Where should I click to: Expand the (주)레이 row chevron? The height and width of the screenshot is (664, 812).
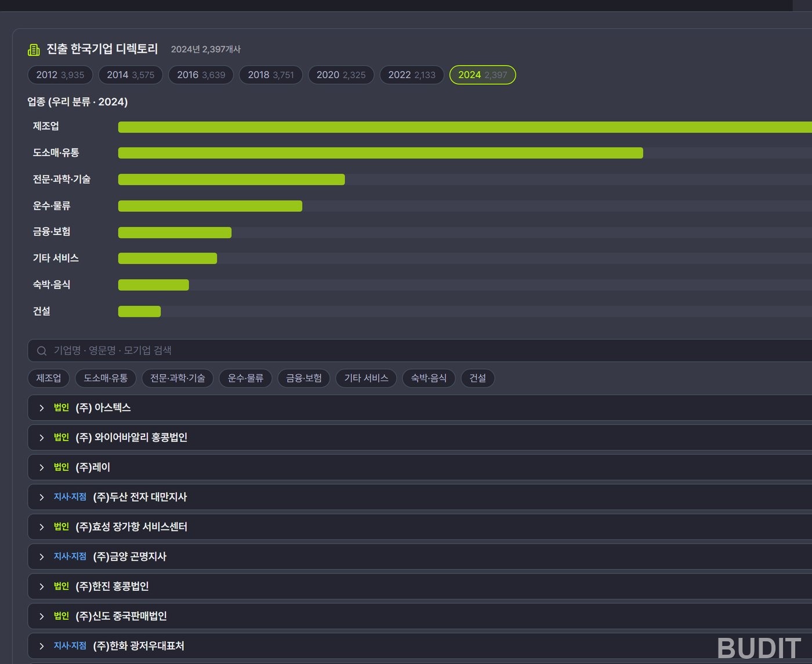(x=42, y=468)
